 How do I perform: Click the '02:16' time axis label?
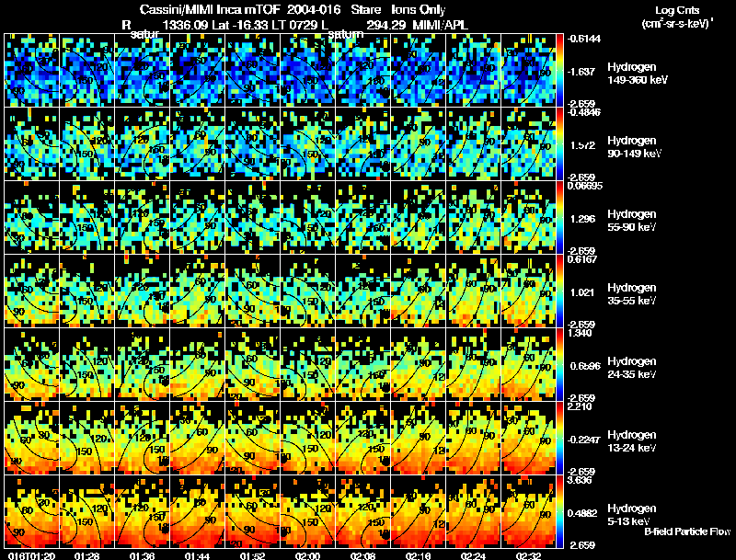pos(419,555)
